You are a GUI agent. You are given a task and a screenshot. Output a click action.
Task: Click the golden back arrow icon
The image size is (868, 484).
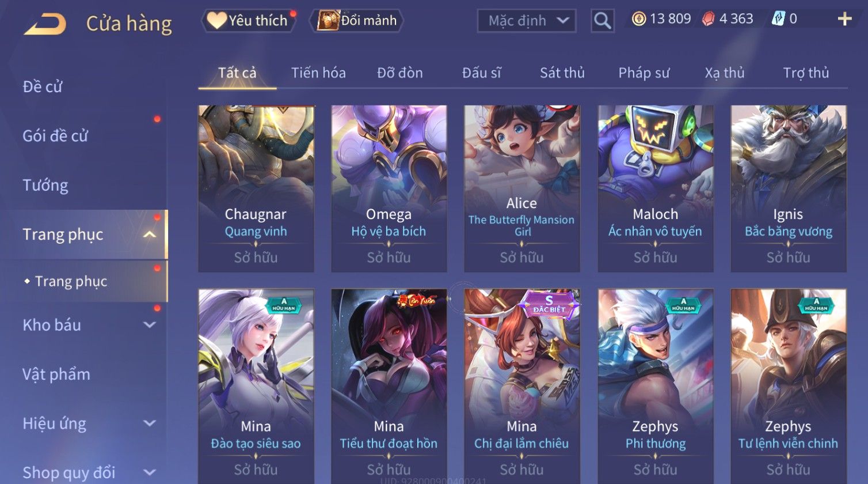(45, 24)
